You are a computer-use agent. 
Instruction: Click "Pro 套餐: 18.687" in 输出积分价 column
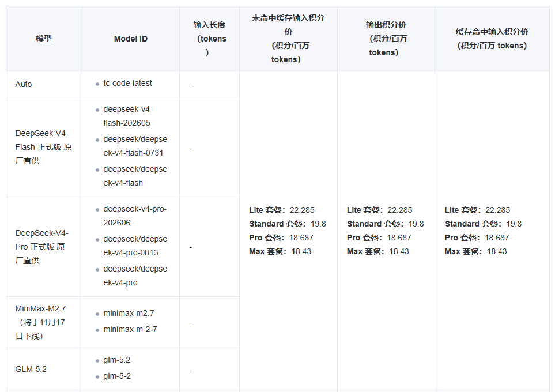click(379, 238)
